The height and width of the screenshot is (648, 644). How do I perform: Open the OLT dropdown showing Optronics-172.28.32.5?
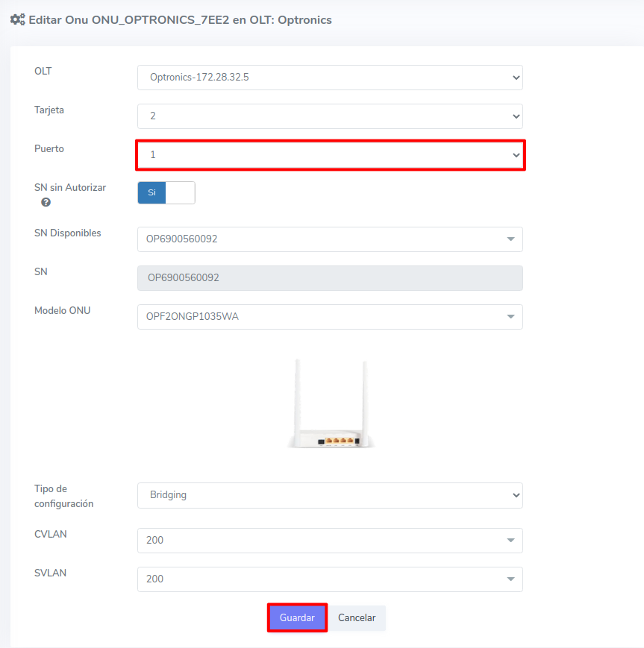click(330, 78)
